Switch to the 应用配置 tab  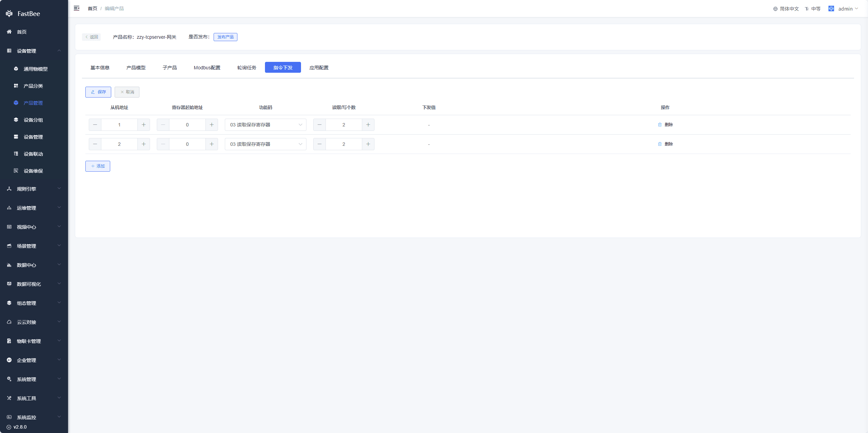pos(319,68)
